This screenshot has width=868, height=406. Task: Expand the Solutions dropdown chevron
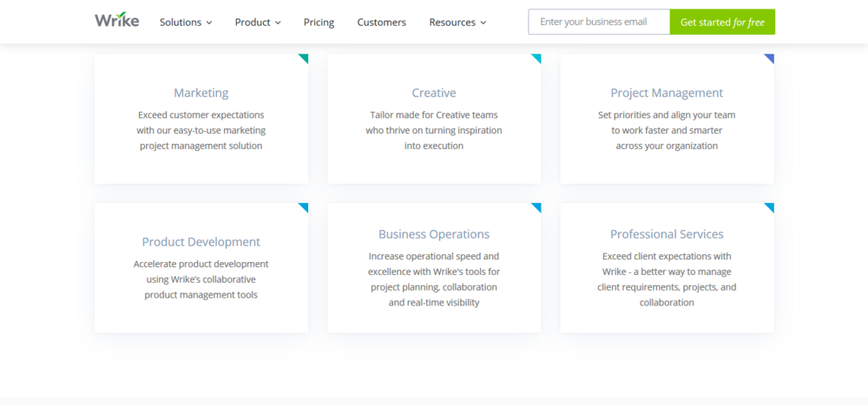pyautogui.click(x=209, y=23)
